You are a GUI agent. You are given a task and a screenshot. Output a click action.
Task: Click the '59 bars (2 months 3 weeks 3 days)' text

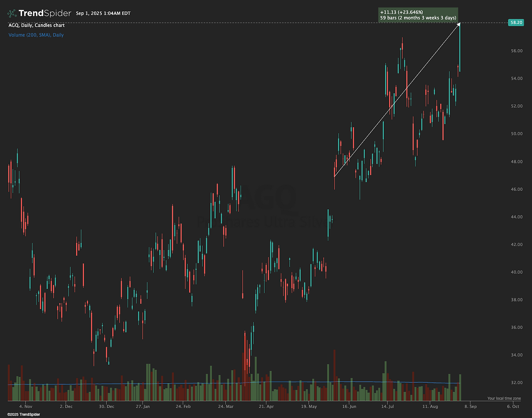click(x=418, y=18)
